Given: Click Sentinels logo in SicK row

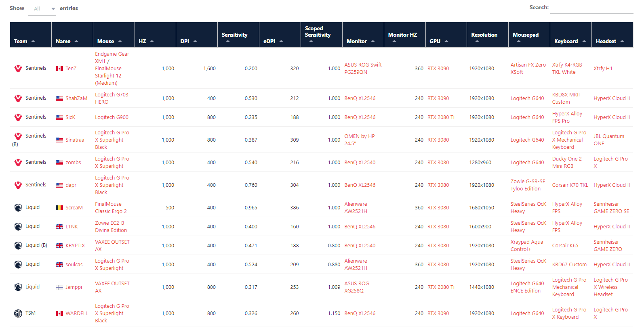Looking at the screenshot, I should [x=18, y=117].
